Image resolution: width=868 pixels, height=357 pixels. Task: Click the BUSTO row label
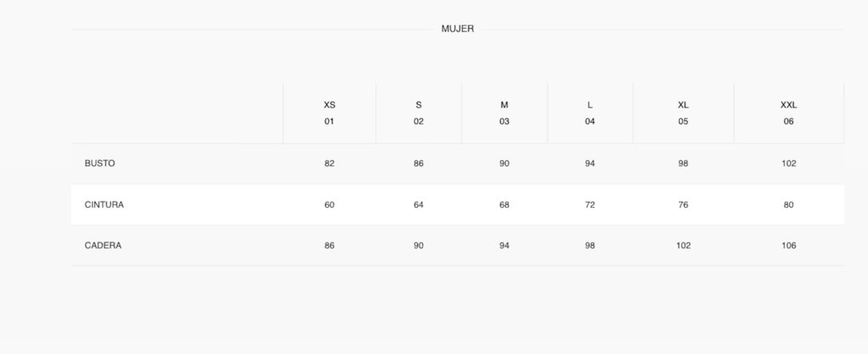100,164
